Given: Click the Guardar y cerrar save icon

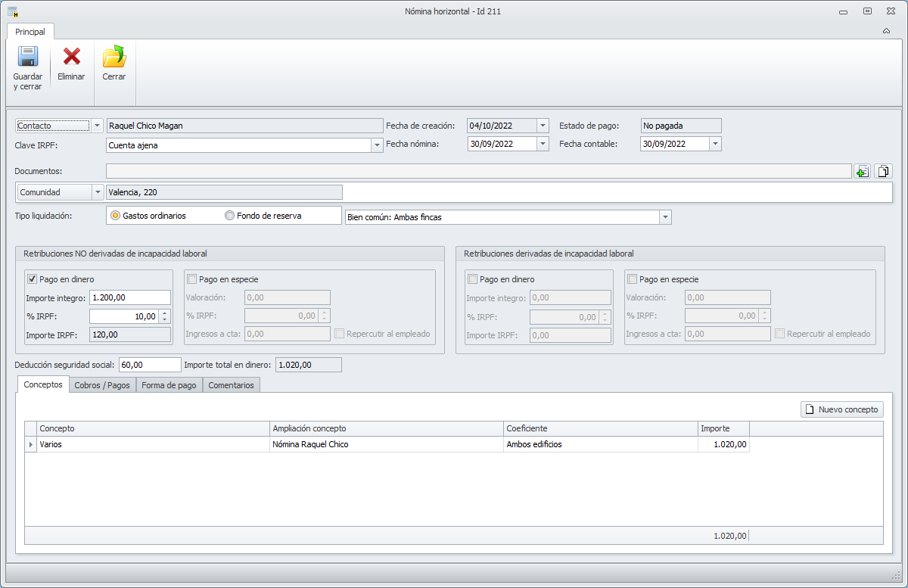Looking at the screenshot, I should pyautogui.click(x=28, y=58).
